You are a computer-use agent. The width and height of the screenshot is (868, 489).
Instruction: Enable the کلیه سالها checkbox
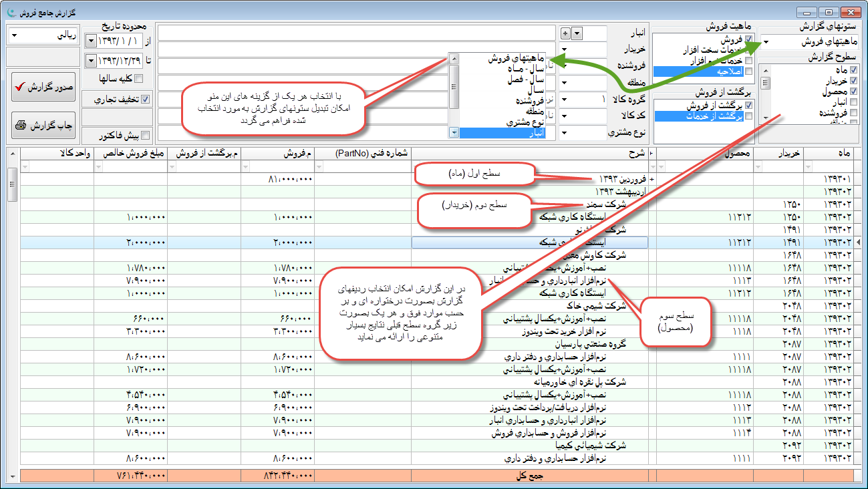pos(139,79)
